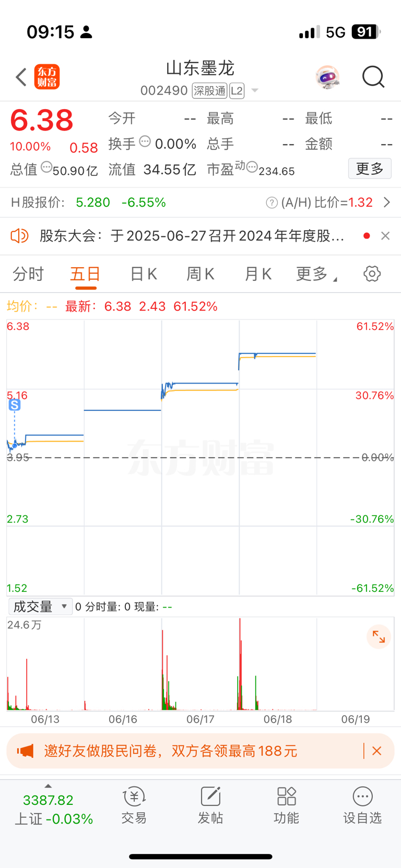The image size is (401, 868).
Task: Open the 成交量 indicator dropdown
Action: click(x=41, y=607)
